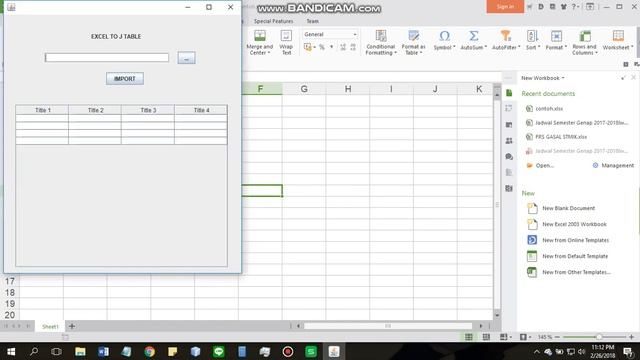
Task: Open recent documents Management link
Action: 613,165
